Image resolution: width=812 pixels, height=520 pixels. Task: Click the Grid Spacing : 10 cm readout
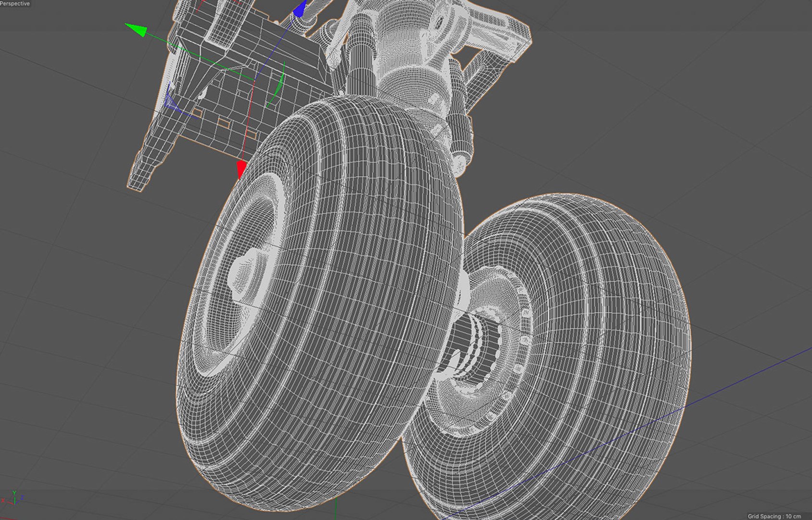(774, 516)
